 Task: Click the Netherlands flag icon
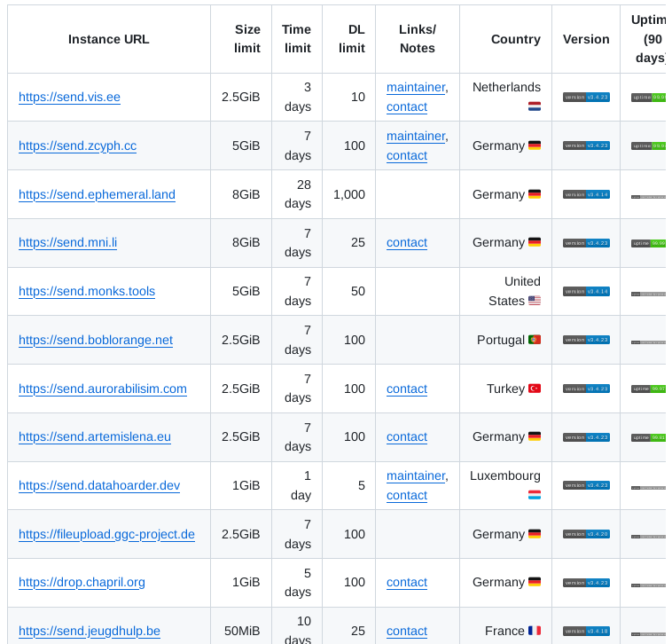(535, 106)
